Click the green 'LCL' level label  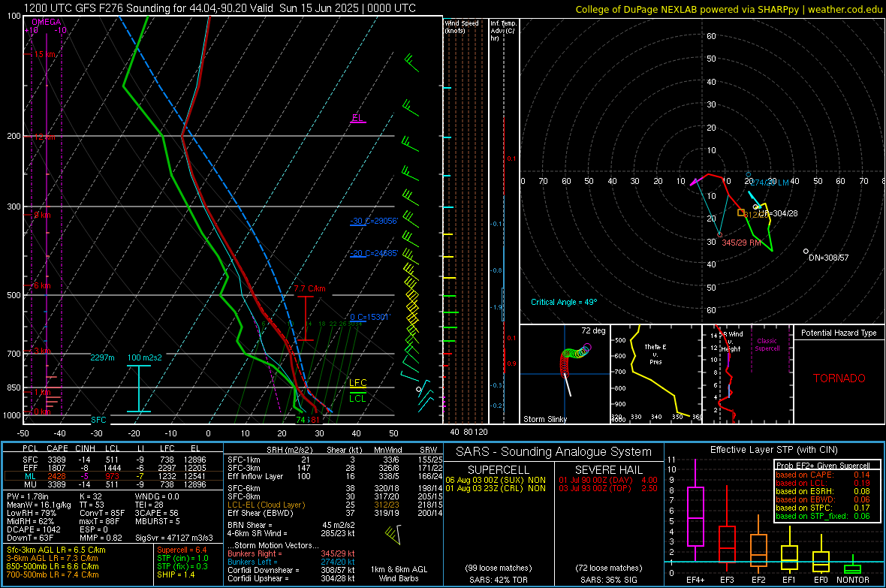(x=357, y=399)
